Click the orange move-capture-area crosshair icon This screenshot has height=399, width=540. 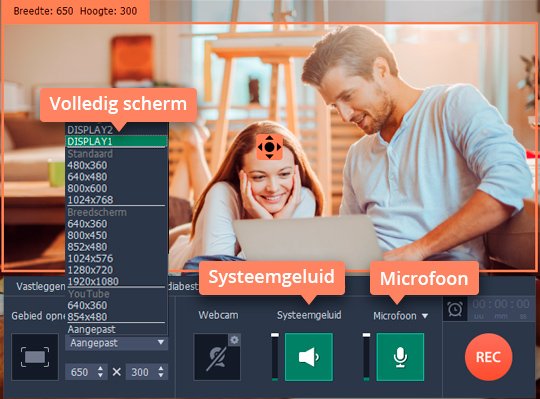[x=270, y=147]
